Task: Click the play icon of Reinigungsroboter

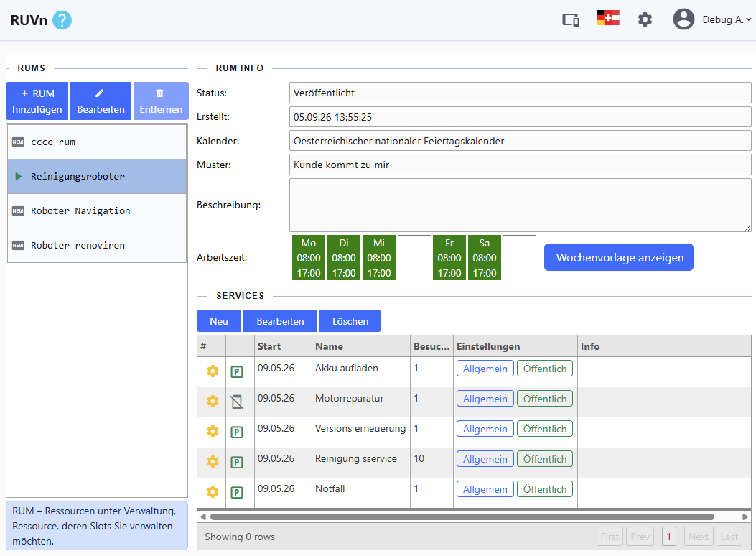Action: coord(19,176)
